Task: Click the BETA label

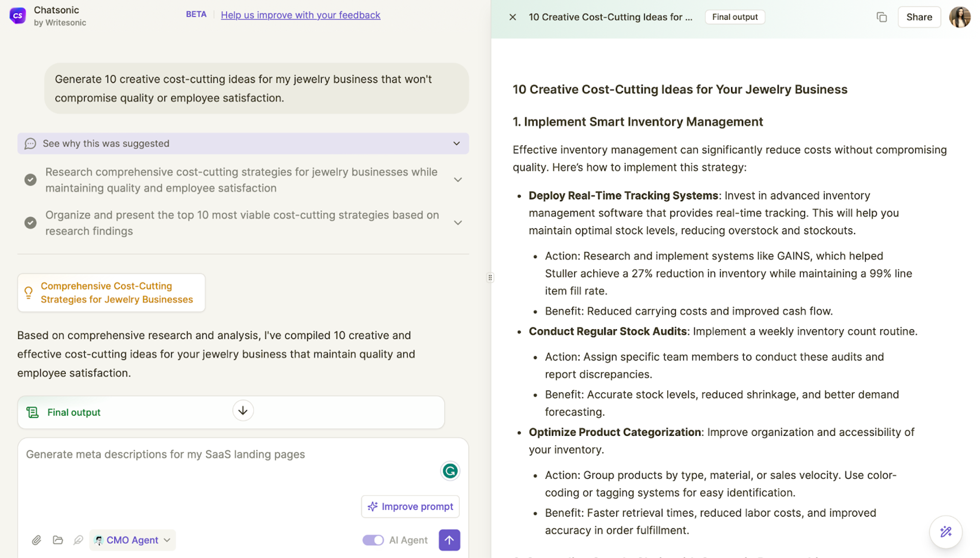Action: 196,14
